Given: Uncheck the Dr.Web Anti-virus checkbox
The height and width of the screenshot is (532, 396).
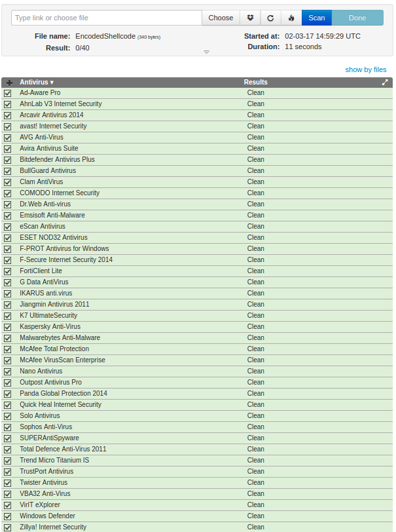Looking at the screenshot, I should [8, 204].
